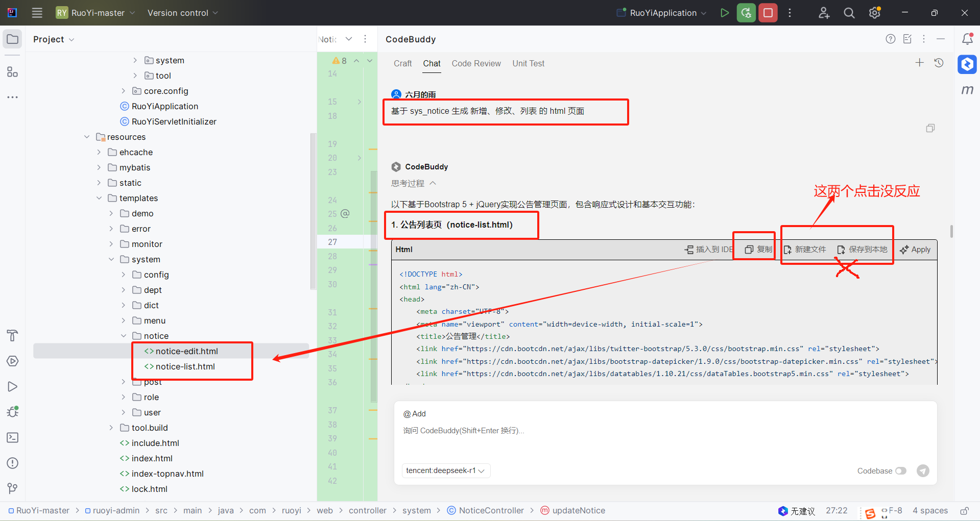Collapse the 思考过程 section

pyautogui.click(x=414, y=183)
